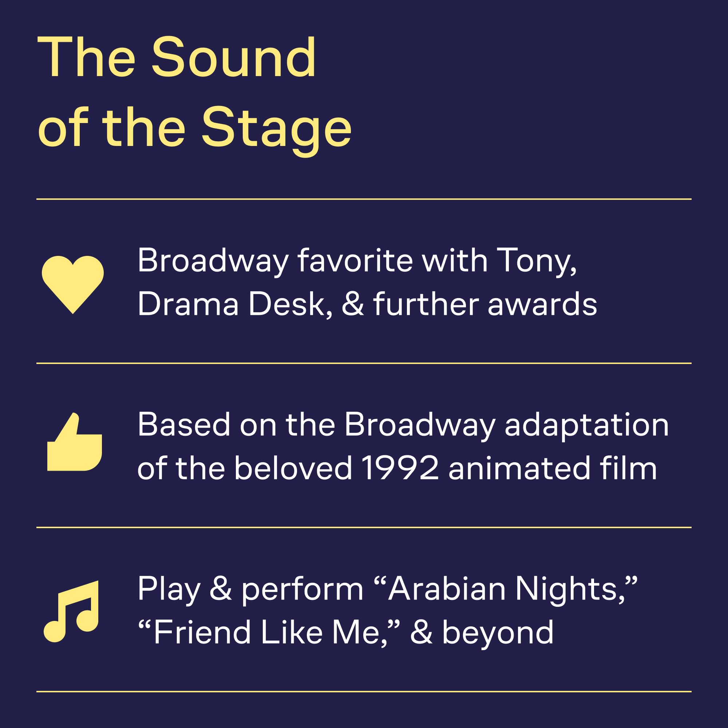
Task: Click the divider line below the title
Action: tap(364, 199)
